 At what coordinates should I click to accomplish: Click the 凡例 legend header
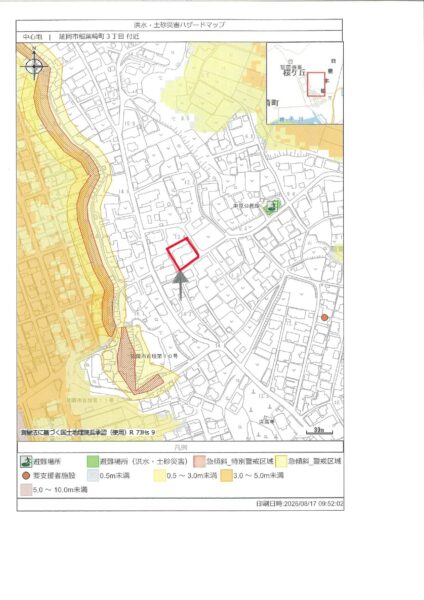pos(179,447)
